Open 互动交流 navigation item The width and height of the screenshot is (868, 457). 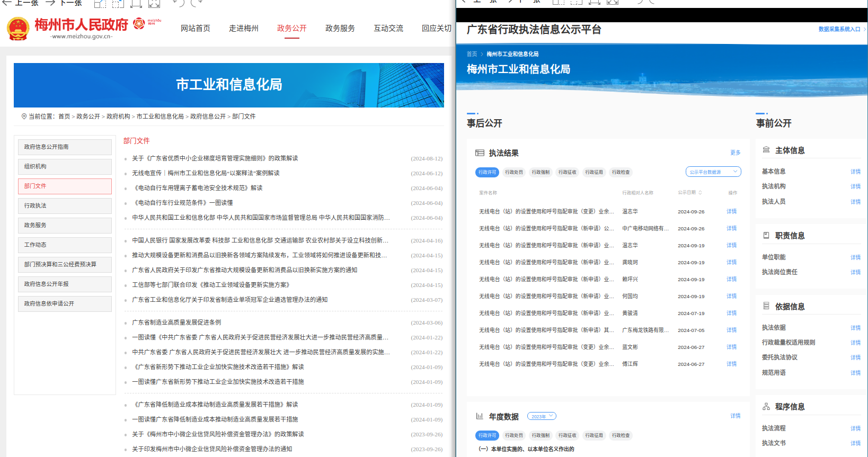coord(388,28)
